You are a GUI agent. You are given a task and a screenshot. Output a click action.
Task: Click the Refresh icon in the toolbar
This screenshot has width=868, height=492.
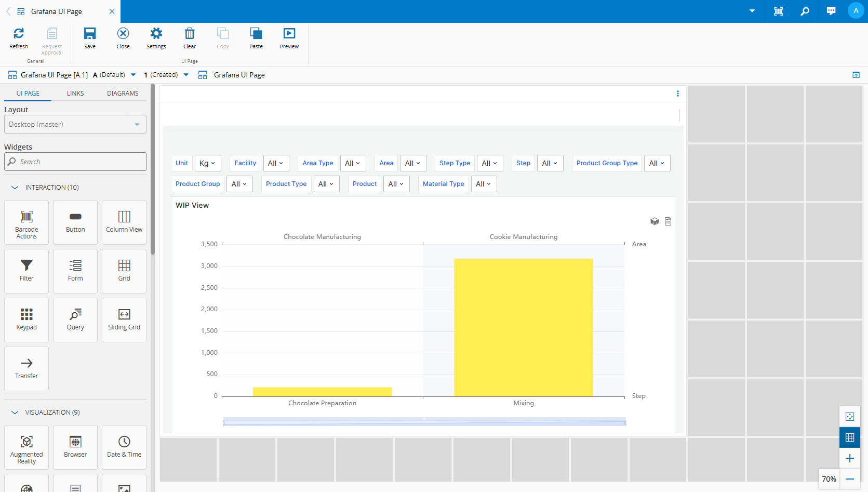[19, 34]
